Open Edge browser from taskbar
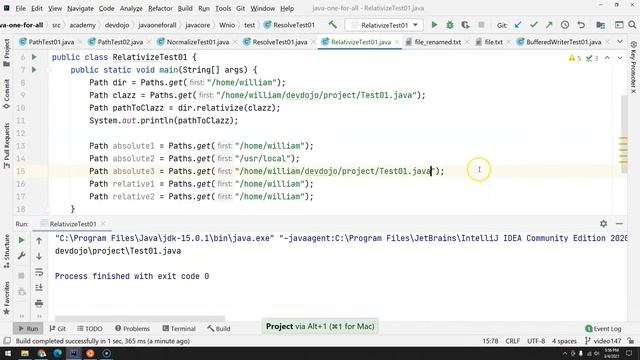Image resolution: width=640 pixels, height=360 pixels. [x=58, y=353]
